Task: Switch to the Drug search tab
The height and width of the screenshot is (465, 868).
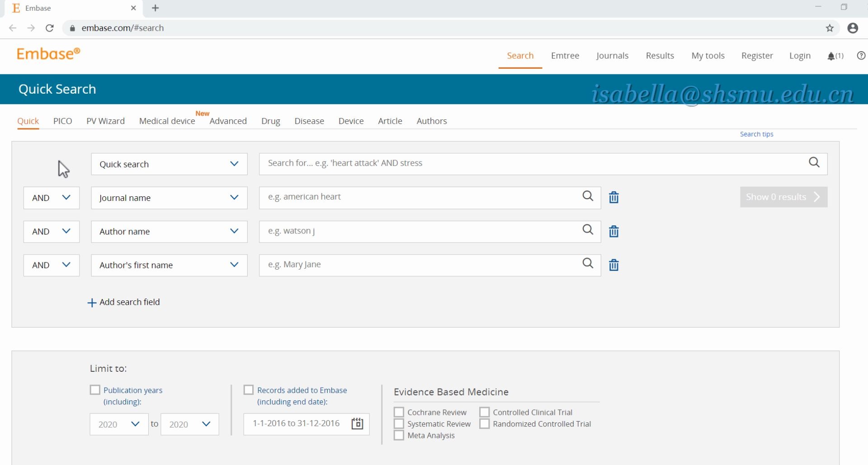Action: tap(271, 121)
